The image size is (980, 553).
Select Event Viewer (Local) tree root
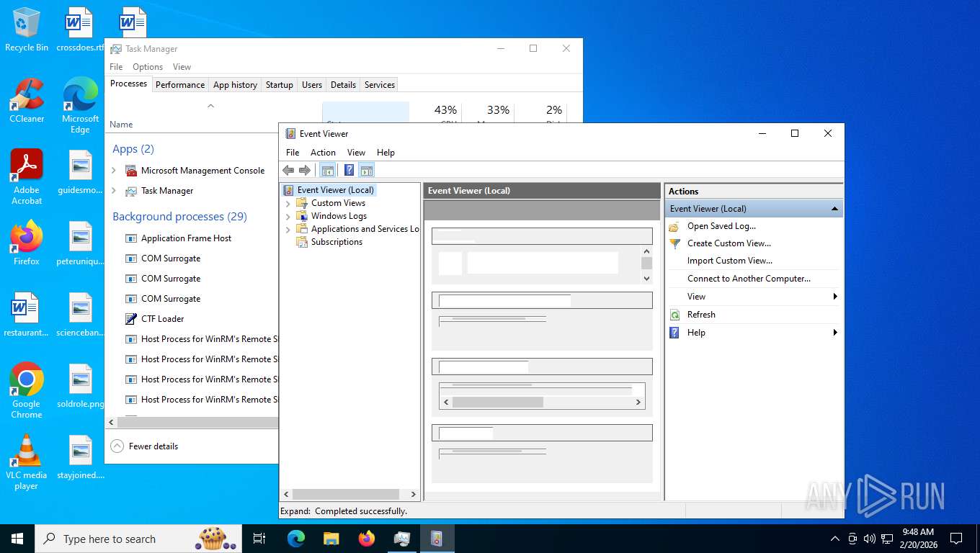tap(335, 190)
